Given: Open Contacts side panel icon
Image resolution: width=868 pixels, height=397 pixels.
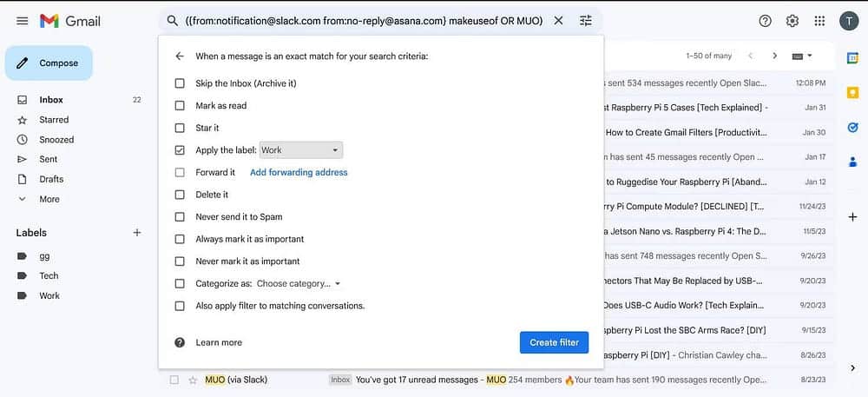Looking at the screenshot, I should (x=852, y=162).
